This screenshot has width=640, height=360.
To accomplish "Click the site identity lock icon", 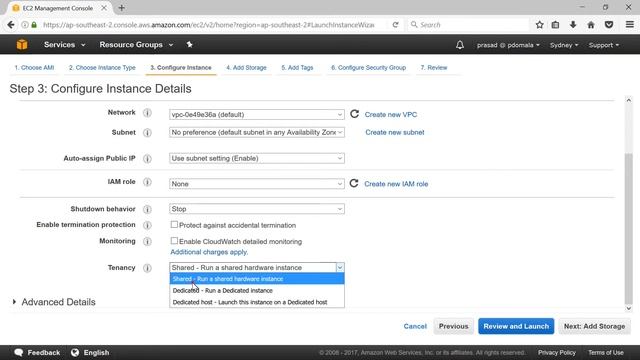I will [x=34, y=25].
